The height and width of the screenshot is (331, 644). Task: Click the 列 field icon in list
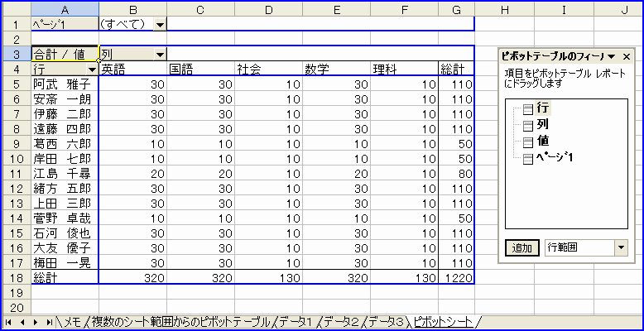point(528,126)
